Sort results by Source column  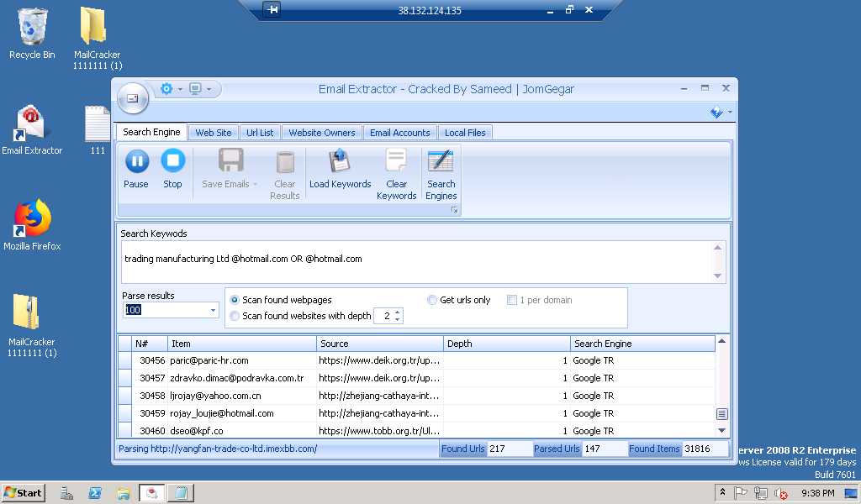coord(379,344)
